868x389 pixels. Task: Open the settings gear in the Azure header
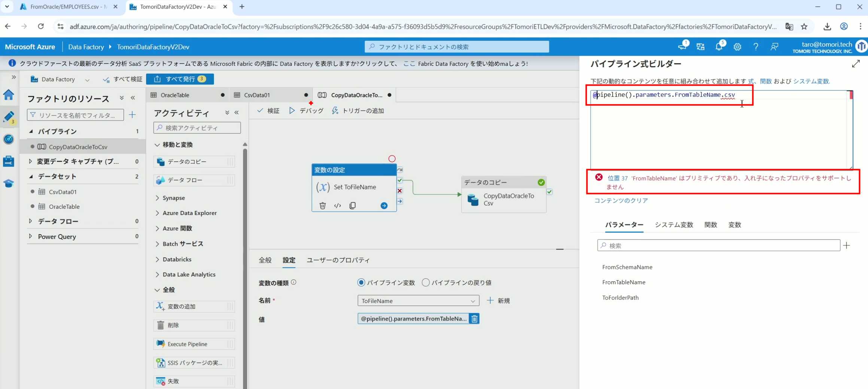[737, 47]
